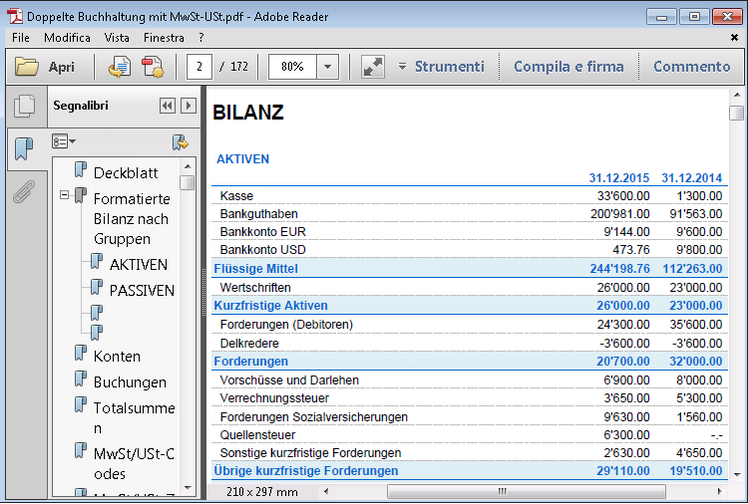Click the Delkredere row label

(249, 343)
